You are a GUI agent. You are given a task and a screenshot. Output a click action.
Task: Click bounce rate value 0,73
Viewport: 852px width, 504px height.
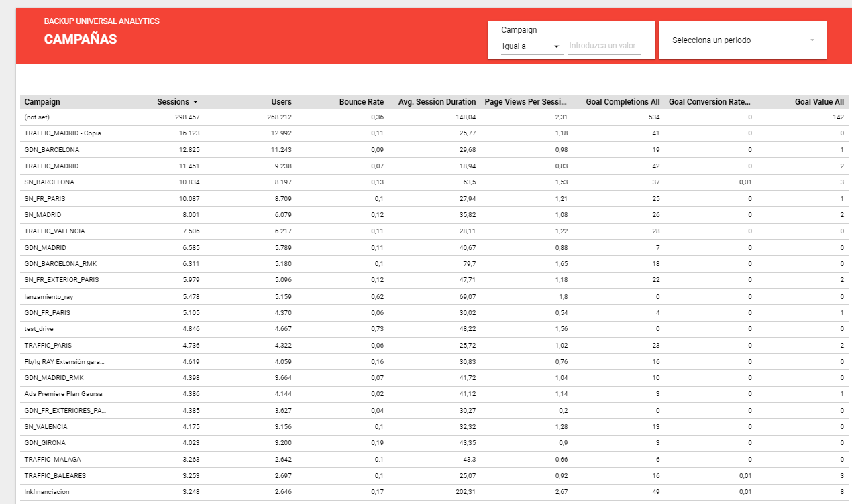[x=378, y=328]
